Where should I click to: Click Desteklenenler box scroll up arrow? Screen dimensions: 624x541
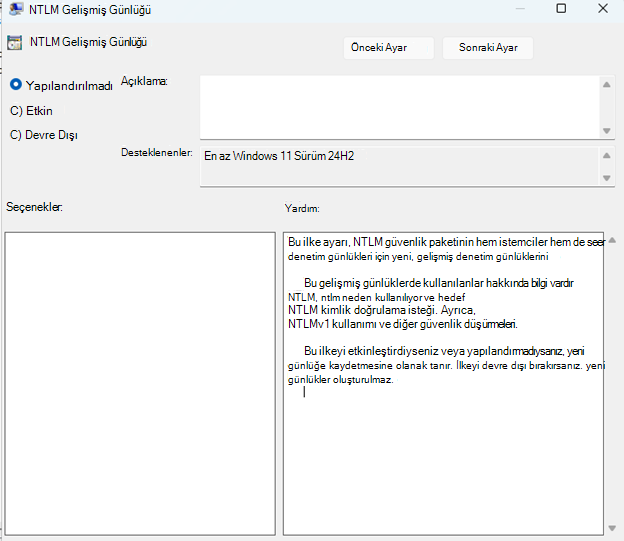tap(606, 156)
